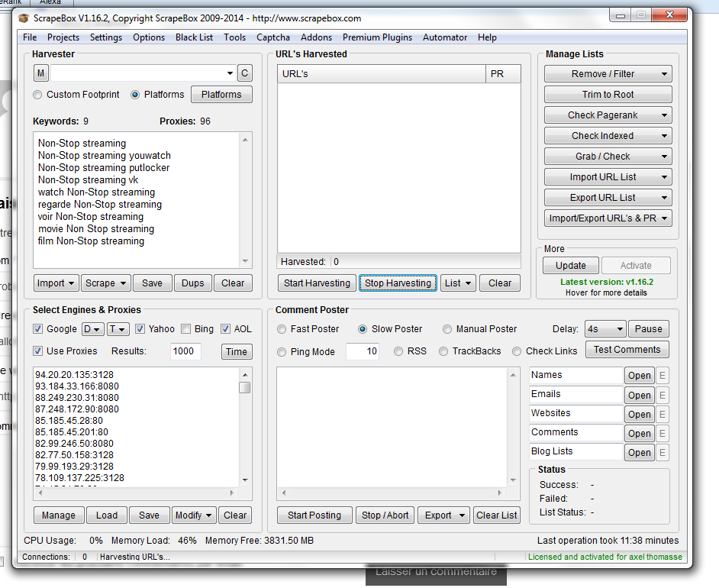Open the Addons menu
This screenshot has height=588, width=719.
tap(316, 37)
